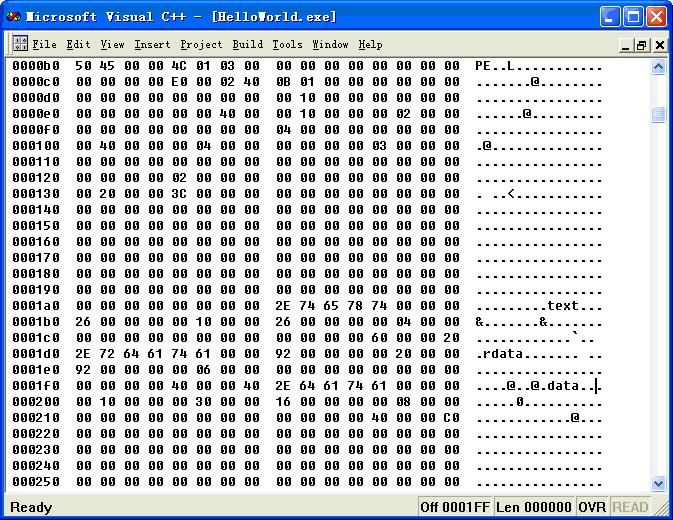
Task: Click the 'C0' byte in row 000210
Action: (452, 418)
